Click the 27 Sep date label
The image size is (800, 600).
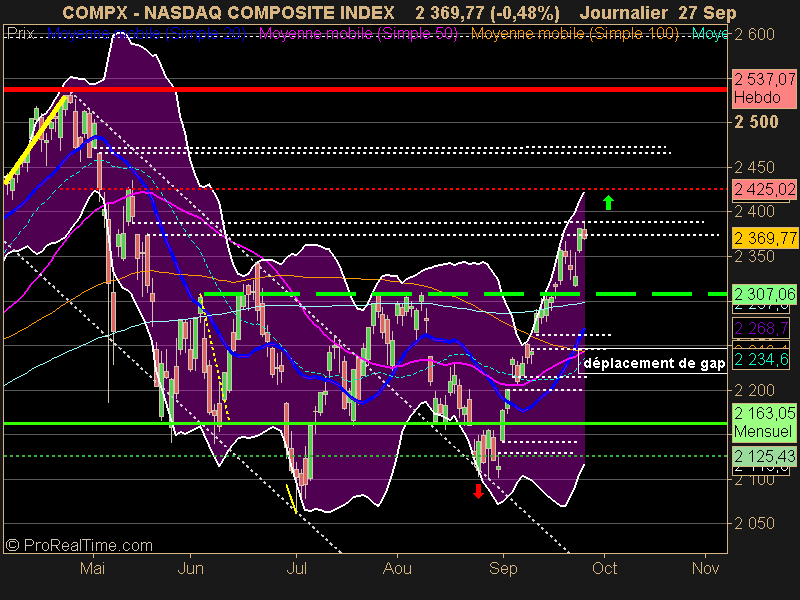click(708, 12)
